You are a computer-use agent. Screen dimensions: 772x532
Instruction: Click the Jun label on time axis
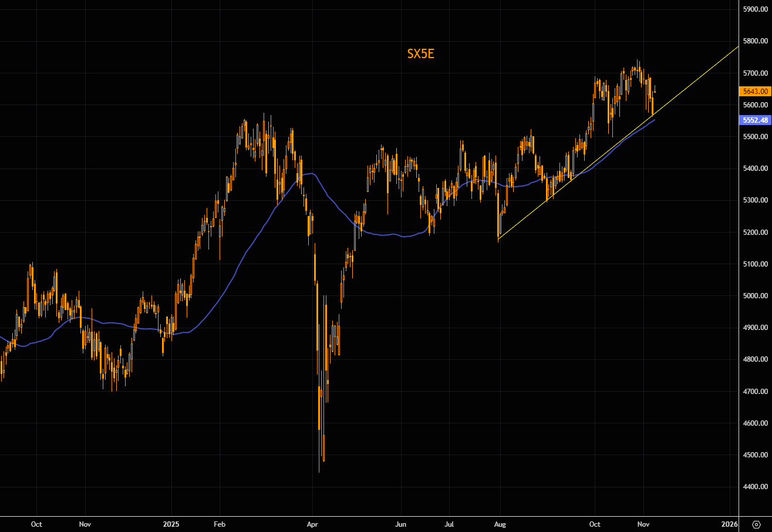tap(400, 524)
